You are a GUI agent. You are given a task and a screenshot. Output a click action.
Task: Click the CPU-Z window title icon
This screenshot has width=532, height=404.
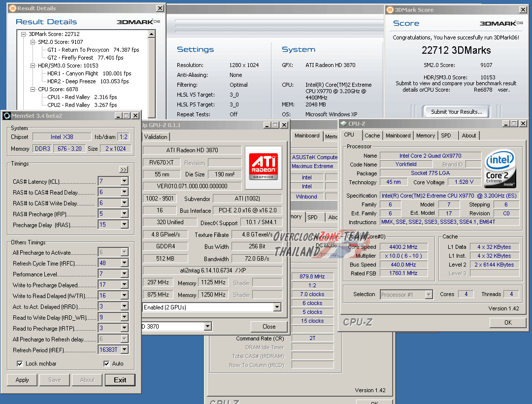(x=344, y=124)
